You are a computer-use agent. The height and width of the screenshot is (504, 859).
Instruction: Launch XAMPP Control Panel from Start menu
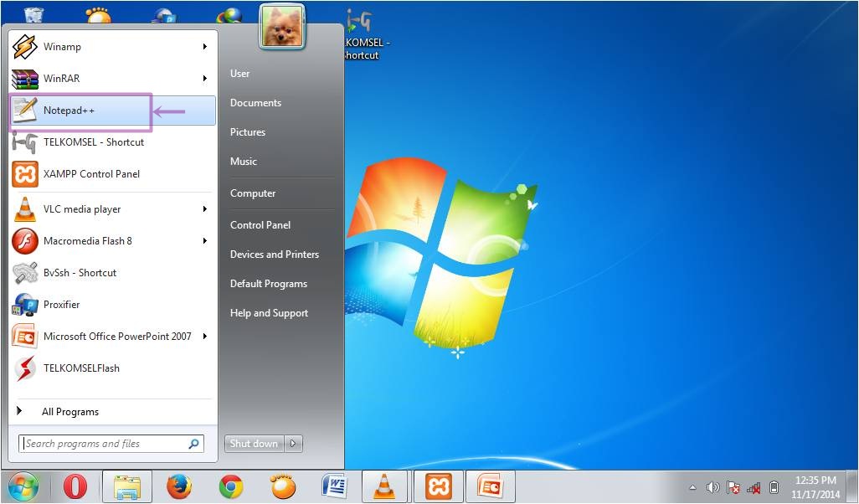pyautogui.click(x=91, y=174)
